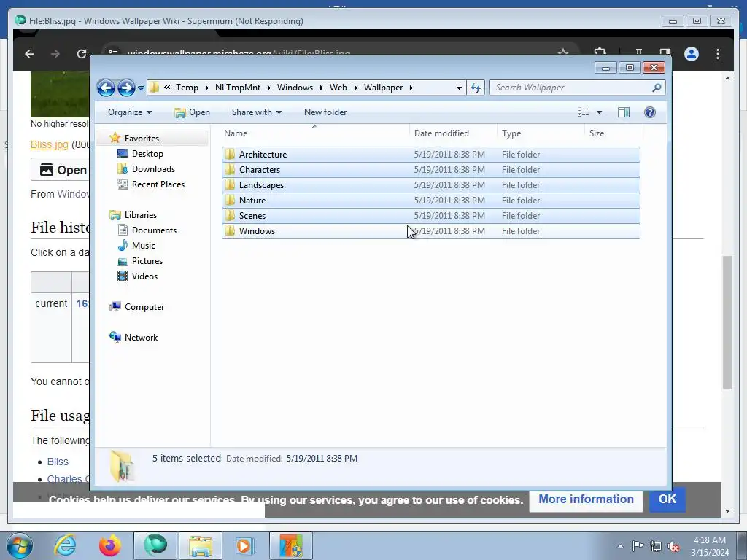747x560 pixels.
Task: Click the Open toolbar button
Action: (x=193, y=112)
